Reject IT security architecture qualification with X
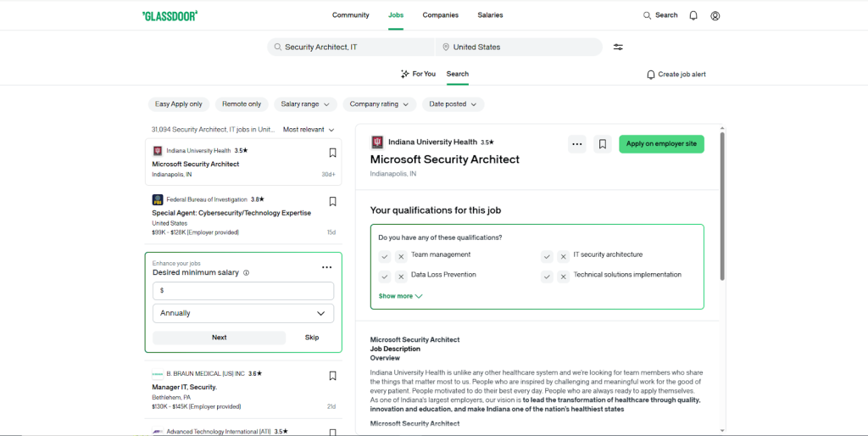 click(563, 256)
